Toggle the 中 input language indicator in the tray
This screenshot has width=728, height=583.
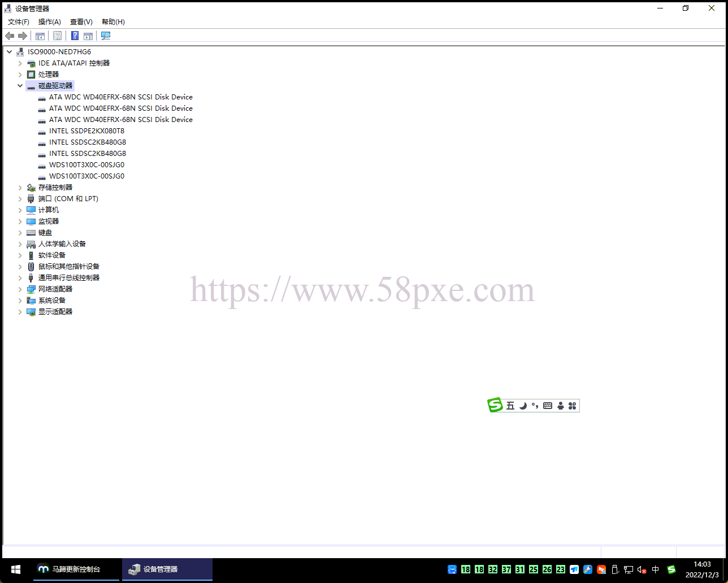(656, 569)
